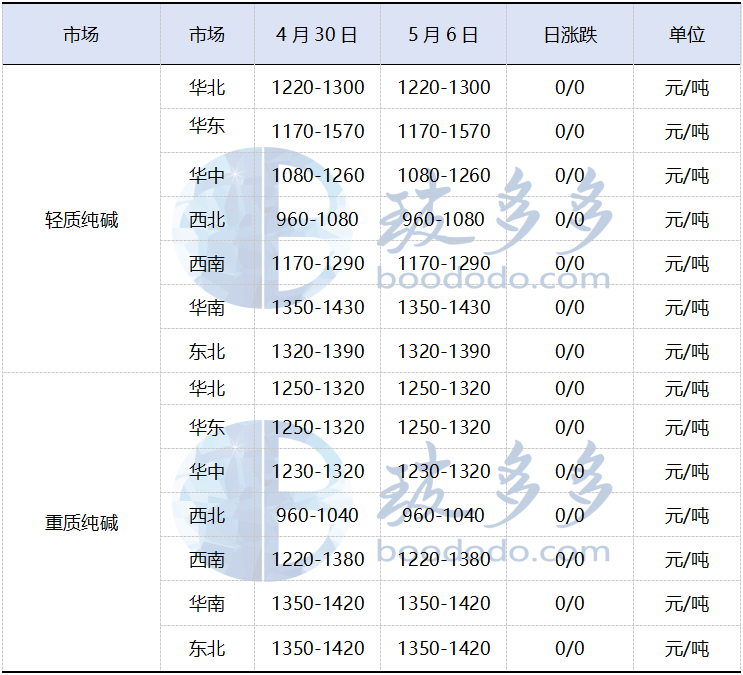Click 1350-1430 in the 5月6日 column

coord(444,308)
